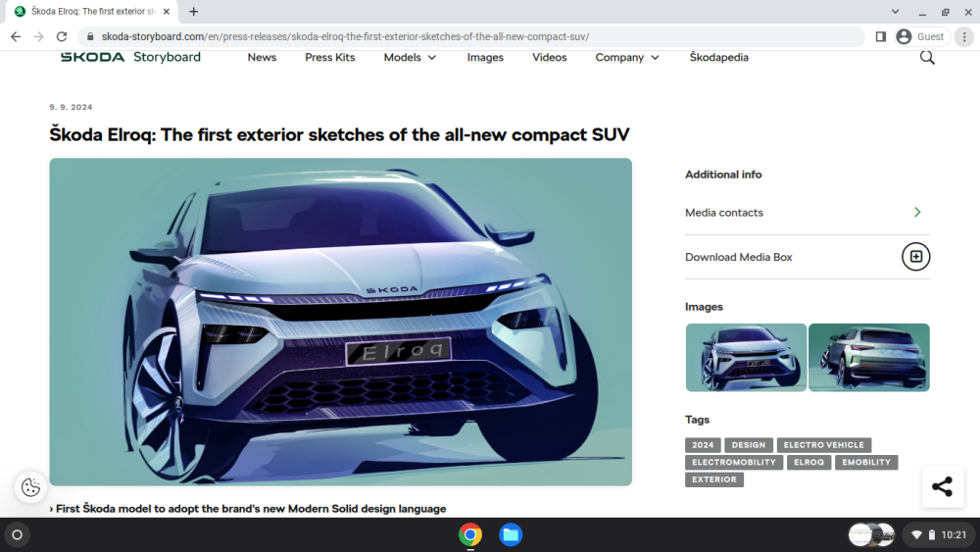Click the Download Media Box plus icon

[x=915, y=256]
